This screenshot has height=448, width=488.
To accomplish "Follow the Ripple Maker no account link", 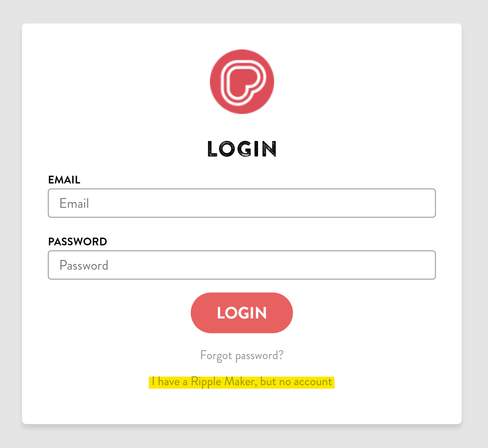I will 242,382.
